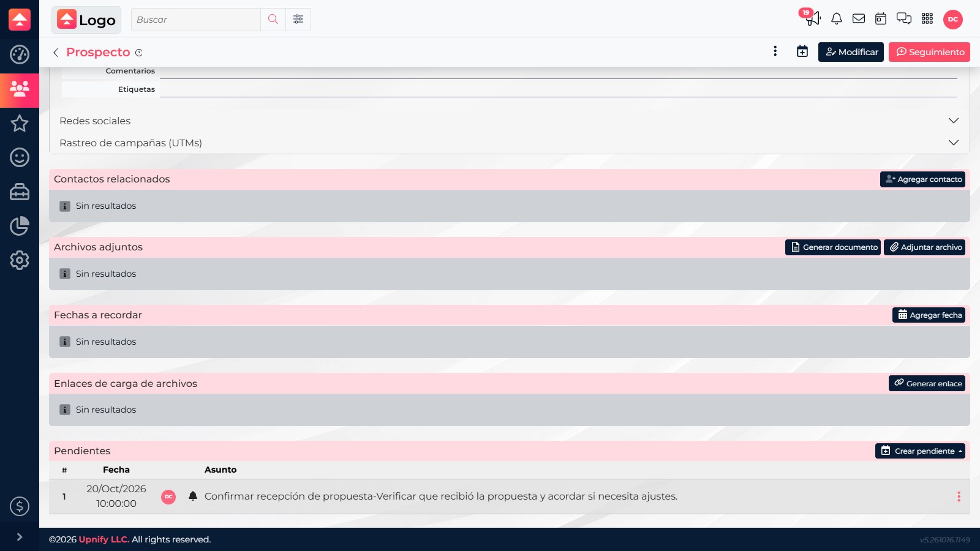
Task: Expand the Rastreo de campañas (UTMs) section
Action: point(510,143)
